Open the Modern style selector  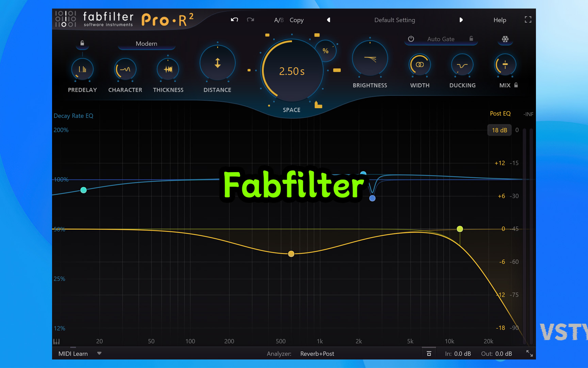146,44
